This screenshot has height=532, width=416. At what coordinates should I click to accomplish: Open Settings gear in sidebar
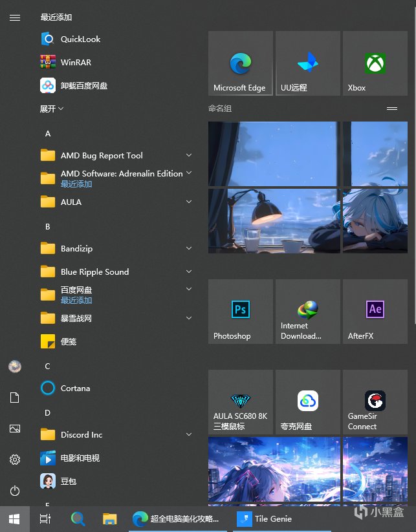[x=15, y=460]
